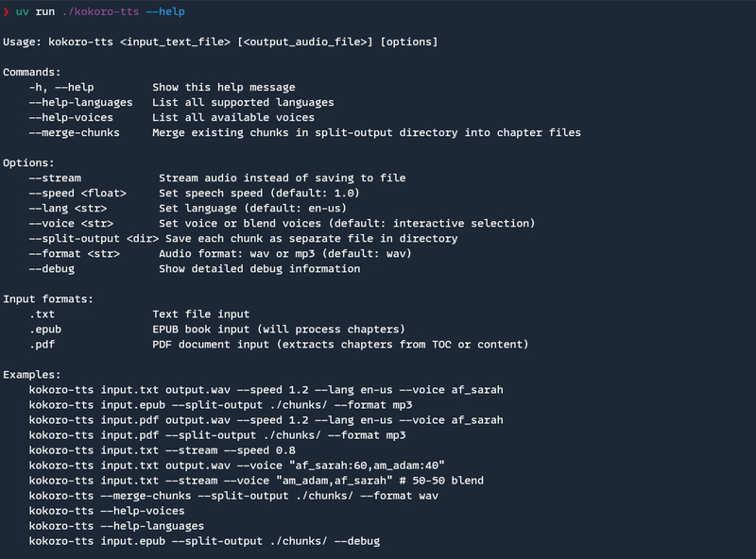
Task: Click the '--format <str>' option
Action: [x=75, y=253]
